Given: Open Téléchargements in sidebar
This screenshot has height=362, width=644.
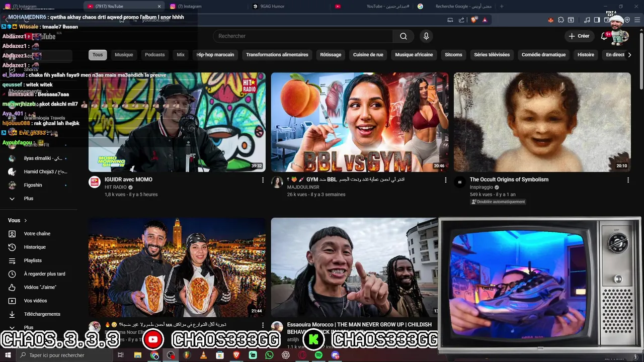Looking at the screenshot, I should pyautogui.click(x=42, y=314).
